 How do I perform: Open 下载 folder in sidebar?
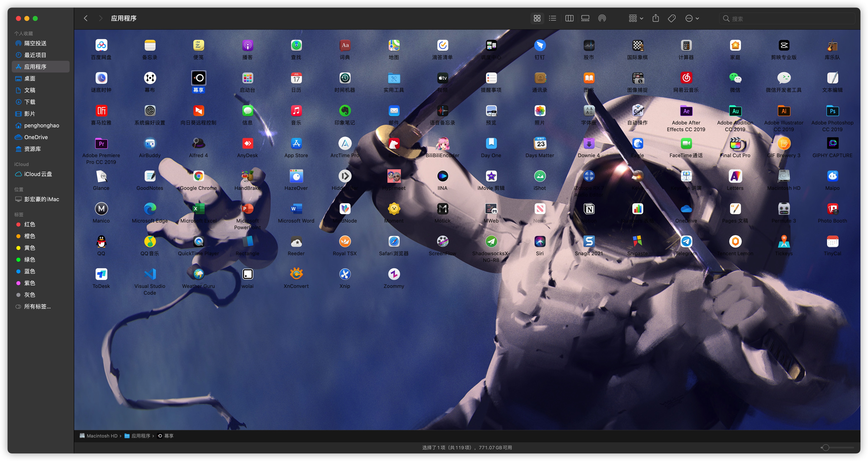click(x=29, y=102)
